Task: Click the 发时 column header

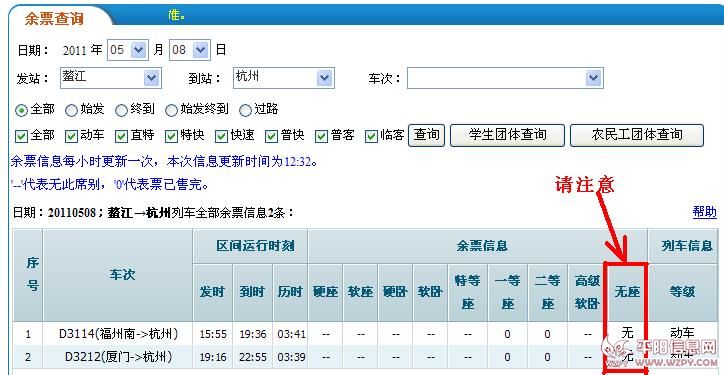Action: coord(212,292)
